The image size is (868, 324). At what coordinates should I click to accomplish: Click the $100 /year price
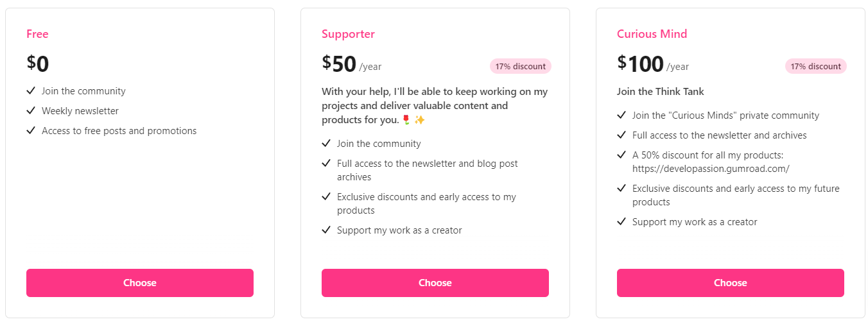point(652,64)
